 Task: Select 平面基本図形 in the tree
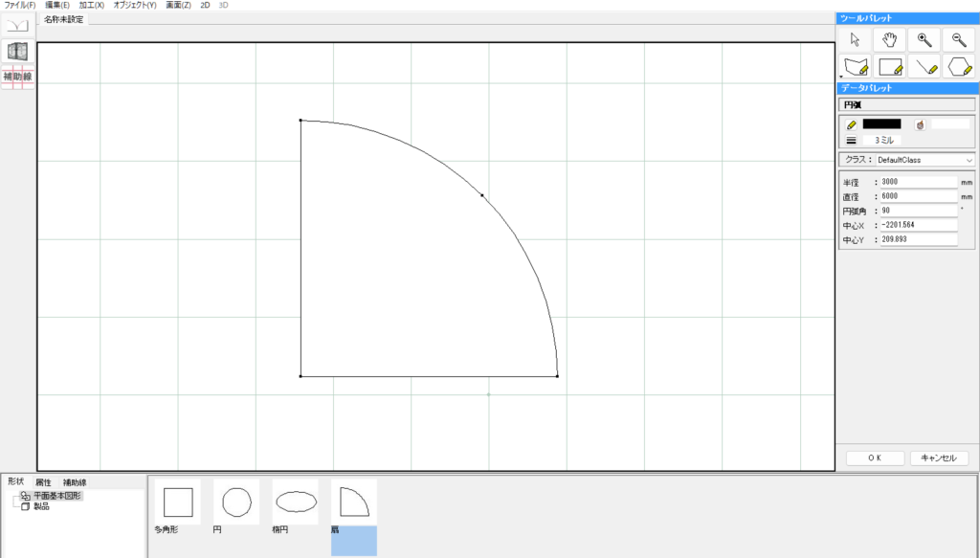tap(58, 496)
